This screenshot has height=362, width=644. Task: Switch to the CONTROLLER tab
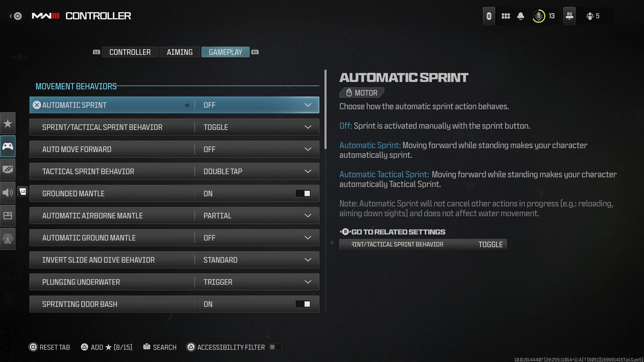point(130,52)
